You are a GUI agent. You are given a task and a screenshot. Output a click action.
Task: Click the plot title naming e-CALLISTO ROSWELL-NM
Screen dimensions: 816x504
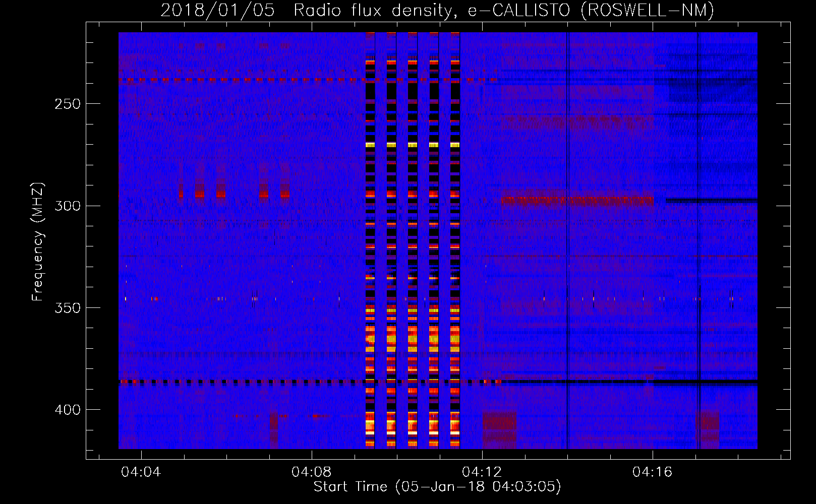[x=437, y=10]
